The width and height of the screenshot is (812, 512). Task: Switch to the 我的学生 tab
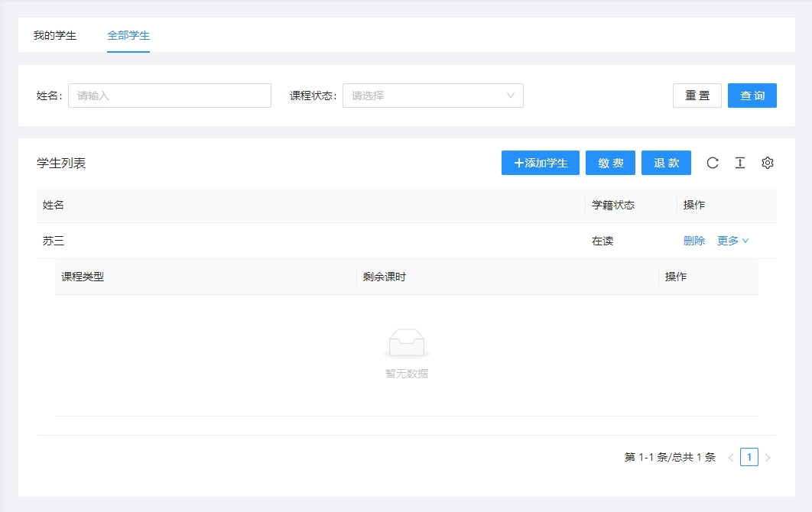point(55,35)
